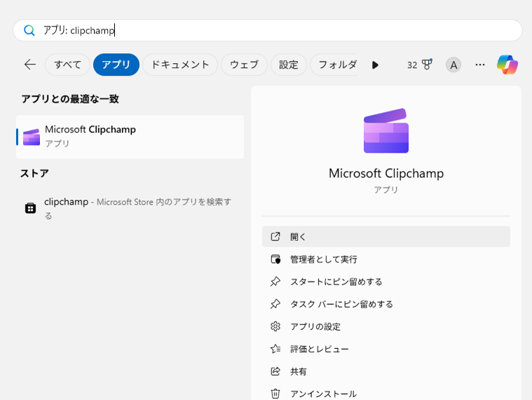
Task: Select the Microsoft Clipchamp best match result
Action: click(x=130, y=136)
